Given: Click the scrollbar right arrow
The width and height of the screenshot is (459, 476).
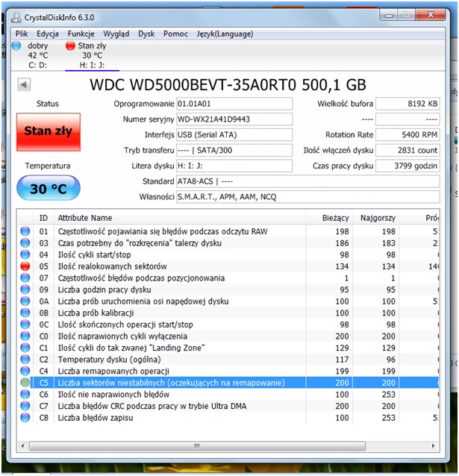Looking at the screenshot, I should pyautogui.click(x=433, y=446).
